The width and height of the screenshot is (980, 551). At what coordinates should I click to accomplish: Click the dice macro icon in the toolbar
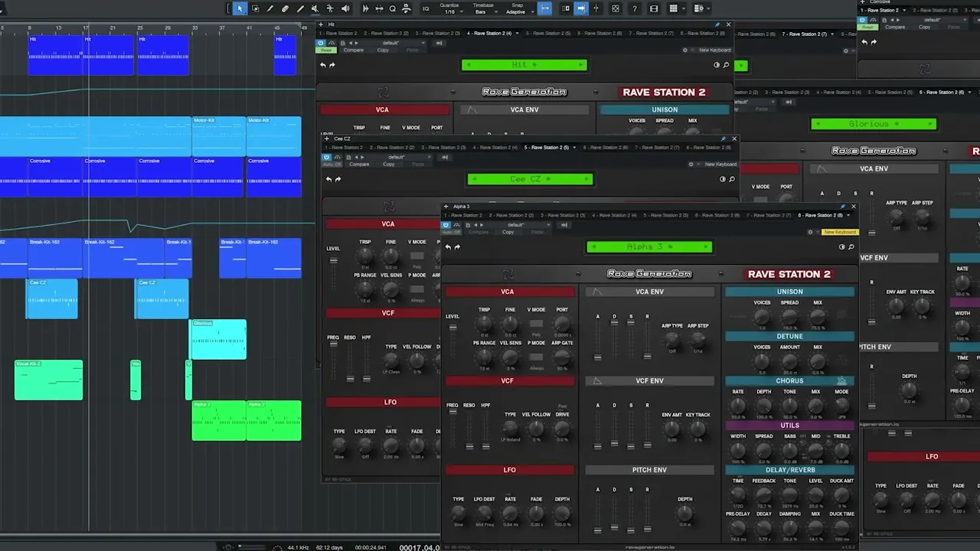(x=615, y=8)
